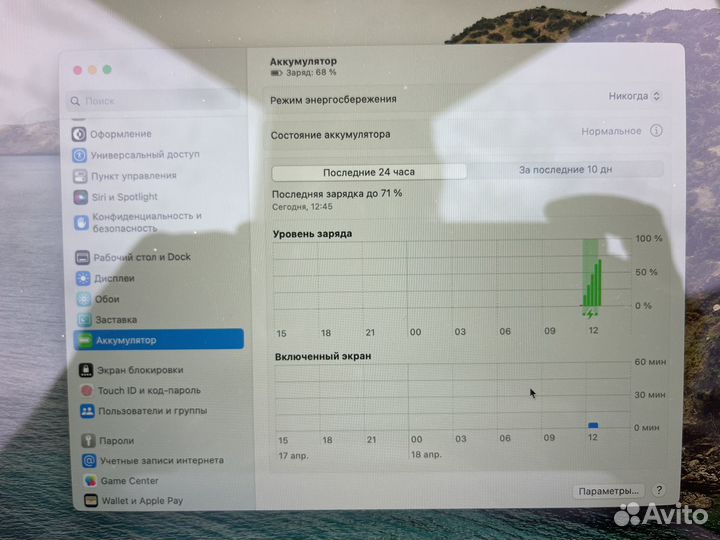Click the Поиск search field
720x540 pixels.
[153, 101]
